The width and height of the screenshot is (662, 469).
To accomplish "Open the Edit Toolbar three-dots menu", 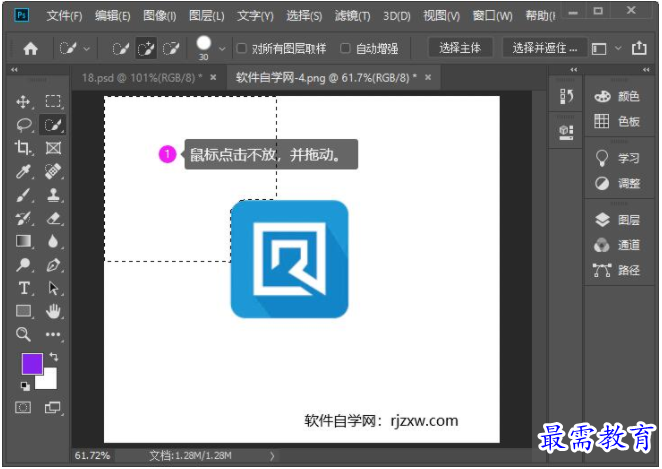I will (53, 335).
